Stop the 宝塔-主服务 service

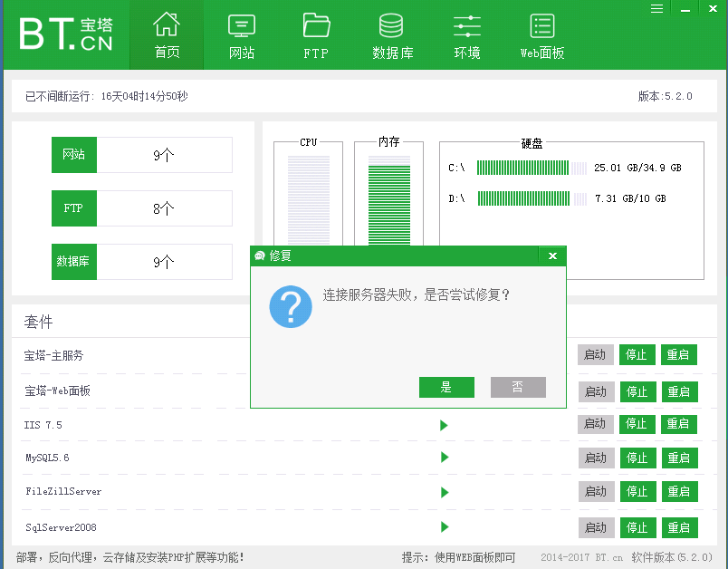click(637, 355)
